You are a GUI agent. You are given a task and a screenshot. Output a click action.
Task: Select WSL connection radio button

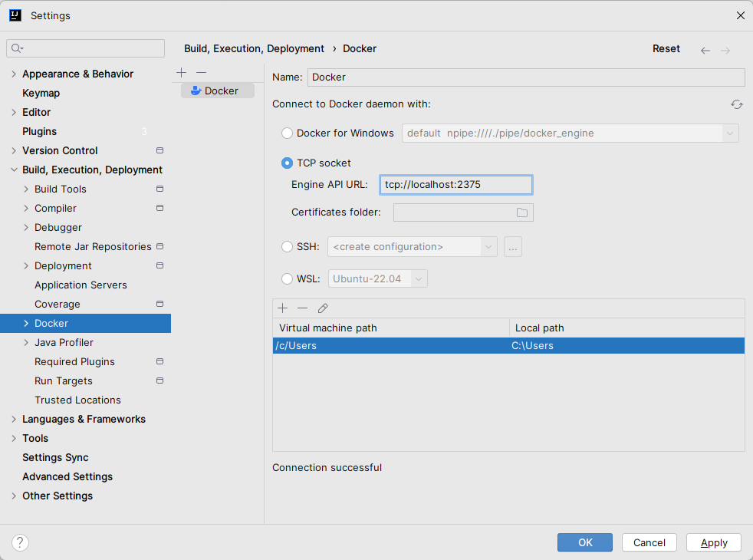(x=288, y=279)
